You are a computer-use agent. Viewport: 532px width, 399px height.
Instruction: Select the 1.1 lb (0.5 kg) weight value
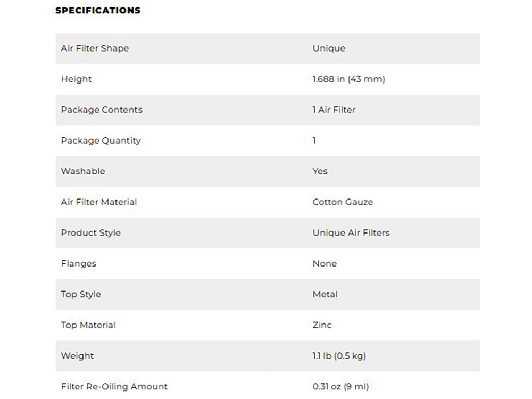(339, 356)
